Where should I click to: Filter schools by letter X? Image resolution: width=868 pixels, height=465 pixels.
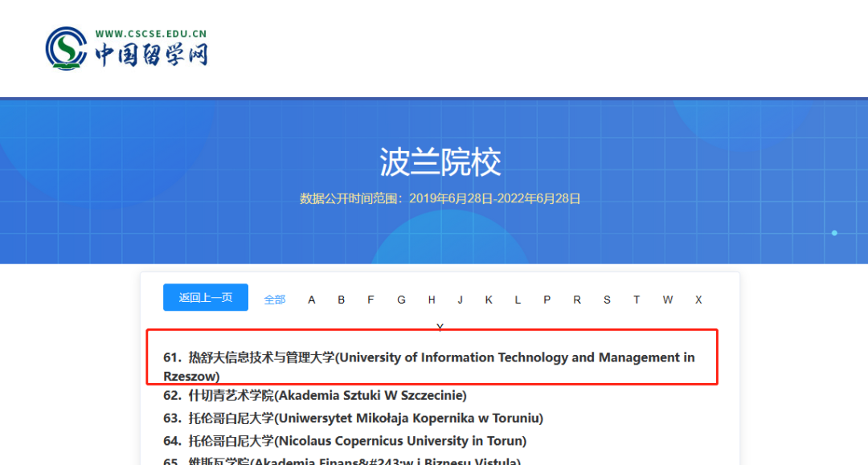[698, 300]
